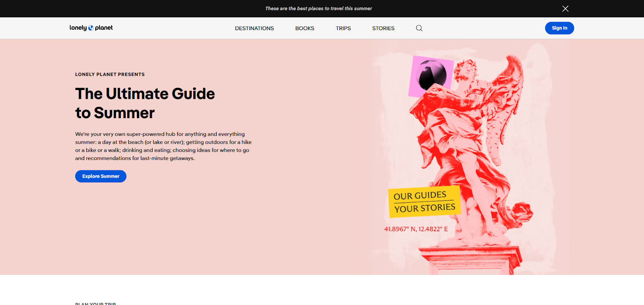Dismiss the top announcement banner
644x305 pixels.
(x=565, y=8)
